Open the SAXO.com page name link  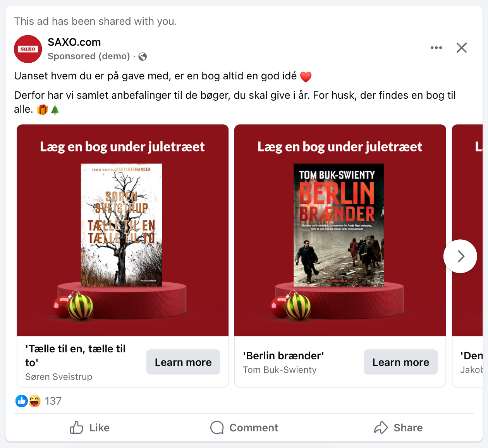click(x=74, y=42)
